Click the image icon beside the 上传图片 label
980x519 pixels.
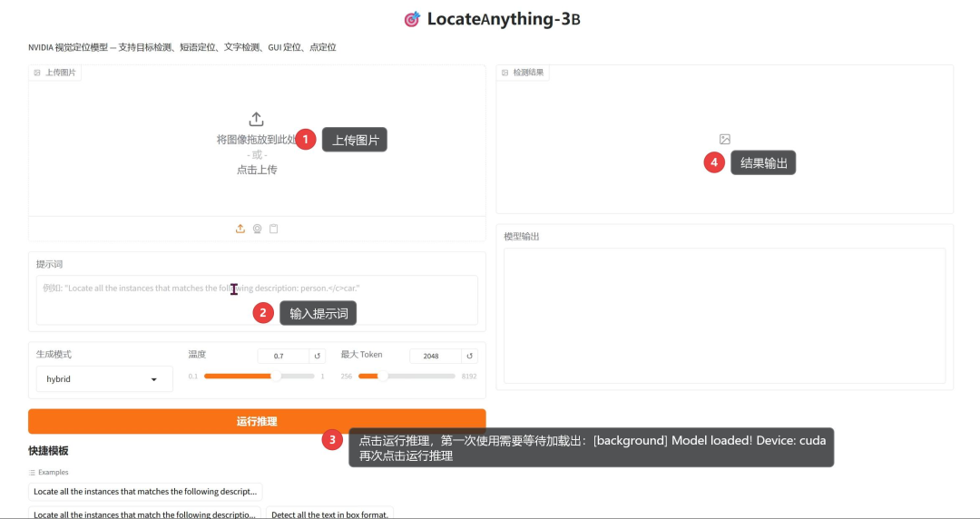37,73
